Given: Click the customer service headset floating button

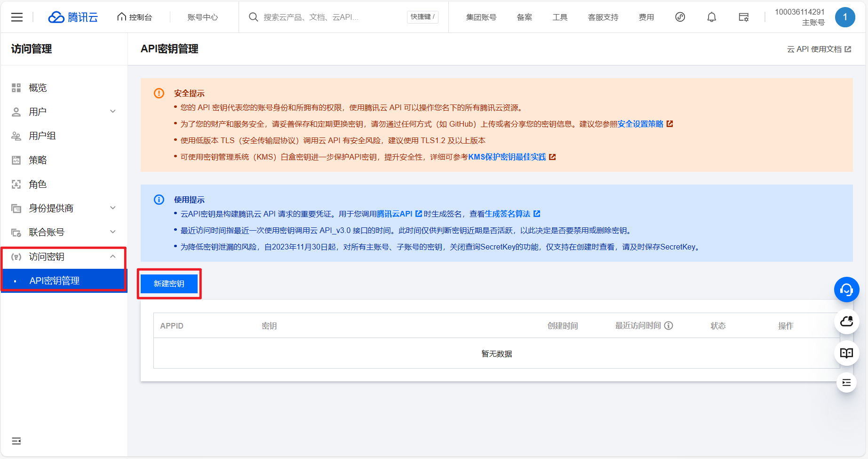Looking at the screenshot, I should [x=846, y=290].
